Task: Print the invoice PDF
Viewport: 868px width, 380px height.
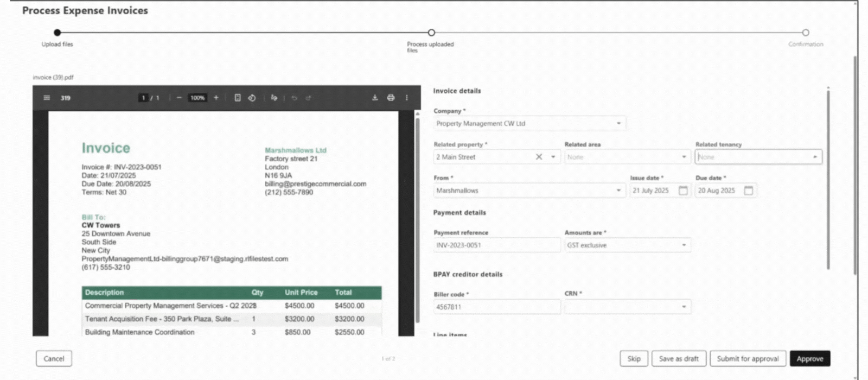Action: click(391, 98)
